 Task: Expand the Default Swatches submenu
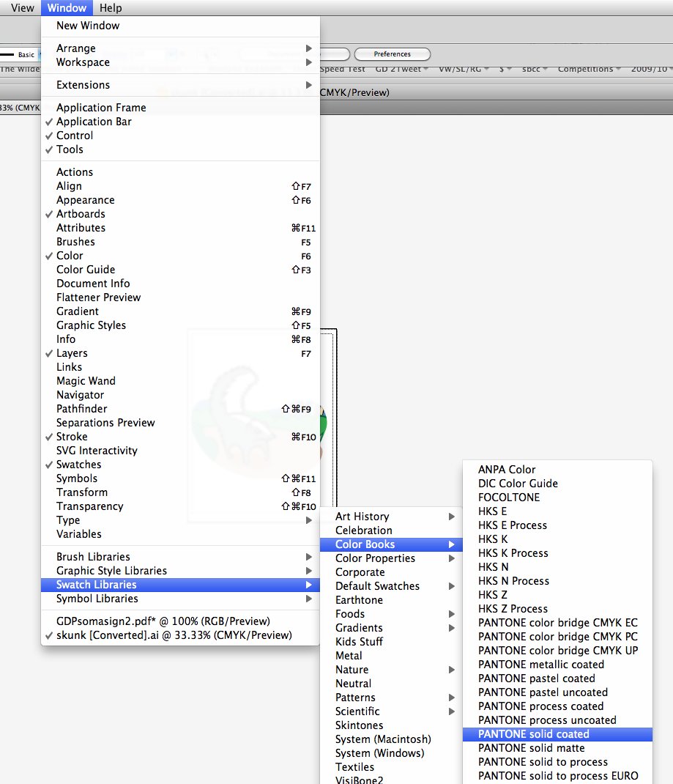click(391, 586)
